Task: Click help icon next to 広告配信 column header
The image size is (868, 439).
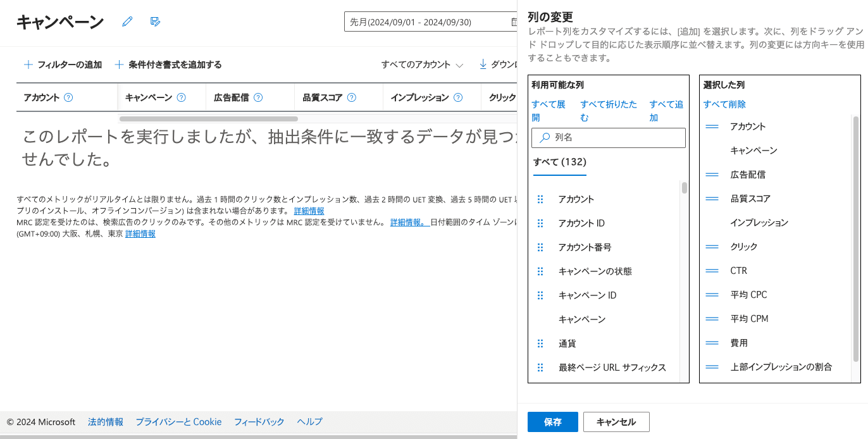Action: tap(258, 98)
